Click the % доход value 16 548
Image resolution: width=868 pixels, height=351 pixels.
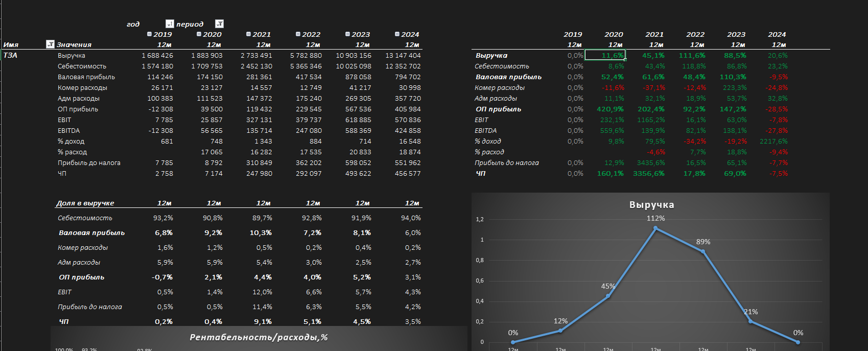click(410, 141)
